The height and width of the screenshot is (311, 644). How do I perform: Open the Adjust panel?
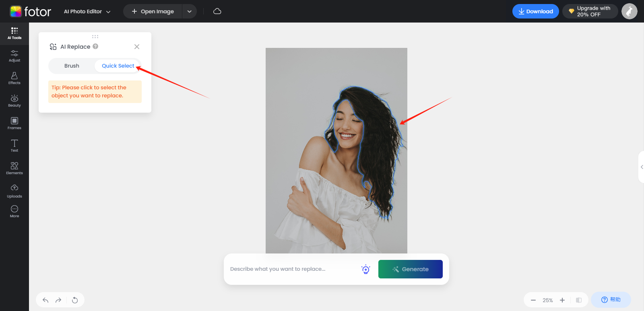[x=14, y=56]
